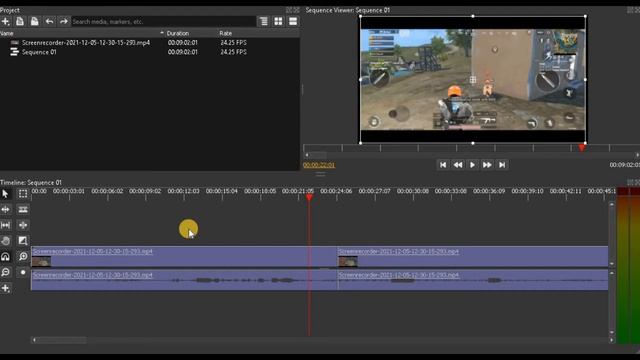
Task: Click the current timecode 00:00:22:01
Action: click(x=319, y=165)
